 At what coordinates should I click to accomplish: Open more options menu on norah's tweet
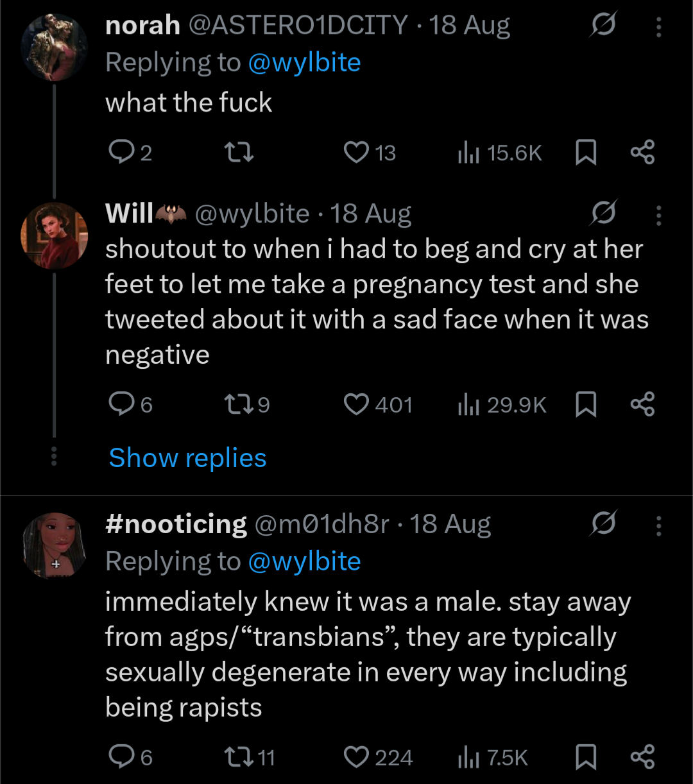coord(658,28)
